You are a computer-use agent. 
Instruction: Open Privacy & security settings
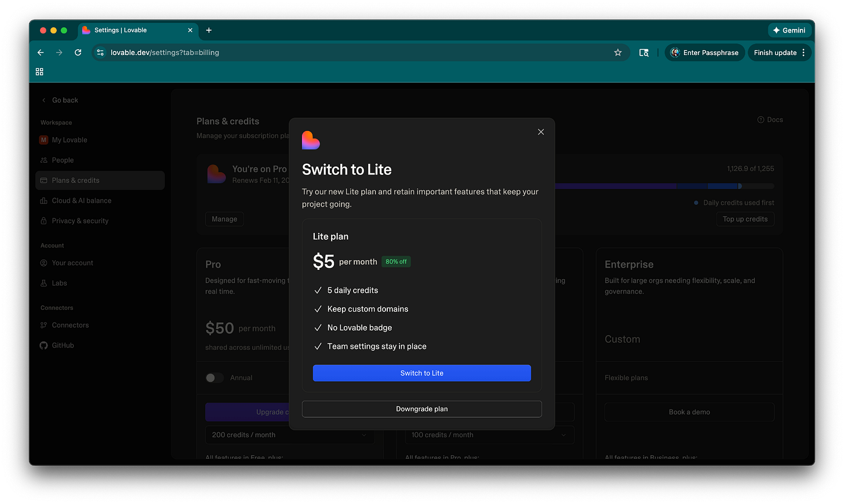point(100,221)
